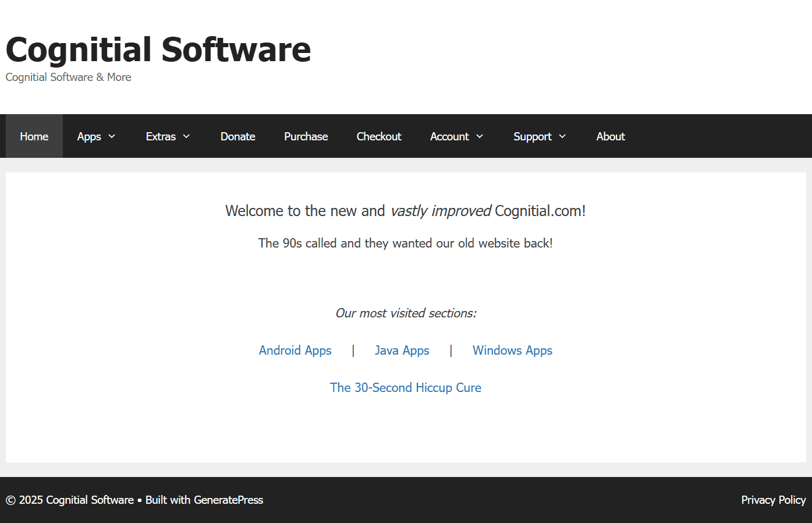Viewport: 812px width, 523px height.
Task: Expand the Extras dropdown arrow
Action: (x=187, y=136)
